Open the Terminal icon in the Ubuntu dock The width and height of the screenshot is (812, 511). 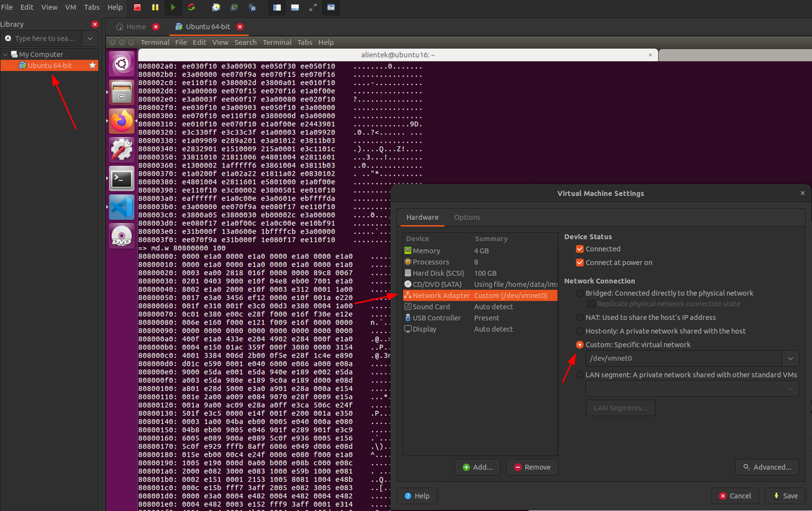pyautogui.click(x=122, y=179)
